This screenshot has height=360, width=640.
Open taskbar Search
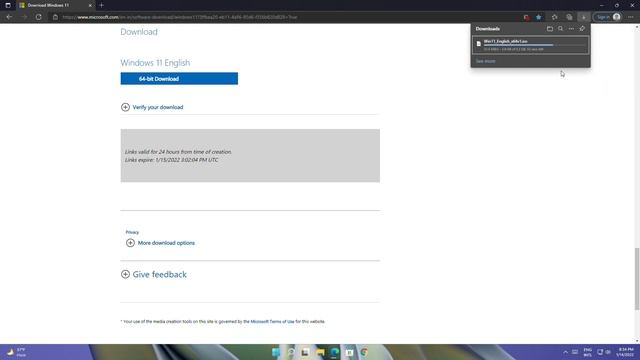[x=291, y=352]
